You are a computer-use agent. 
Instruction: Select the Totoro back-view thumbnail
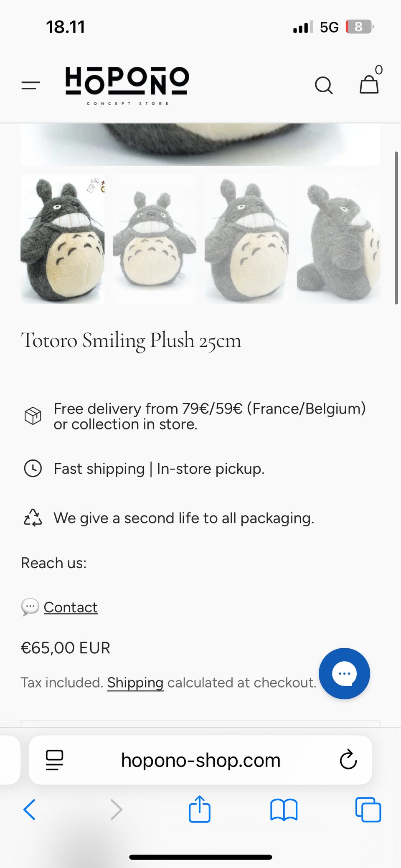(338, 239)
